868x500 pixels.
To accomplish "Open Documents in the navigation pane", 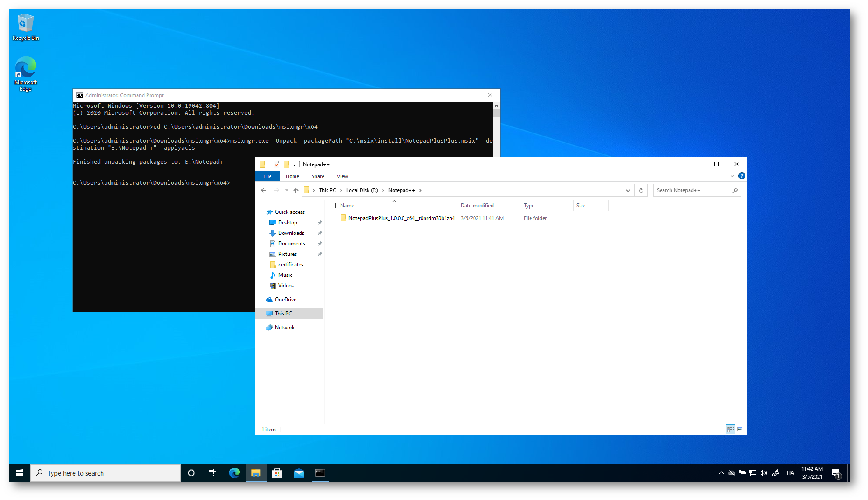I will click(292, 244).
